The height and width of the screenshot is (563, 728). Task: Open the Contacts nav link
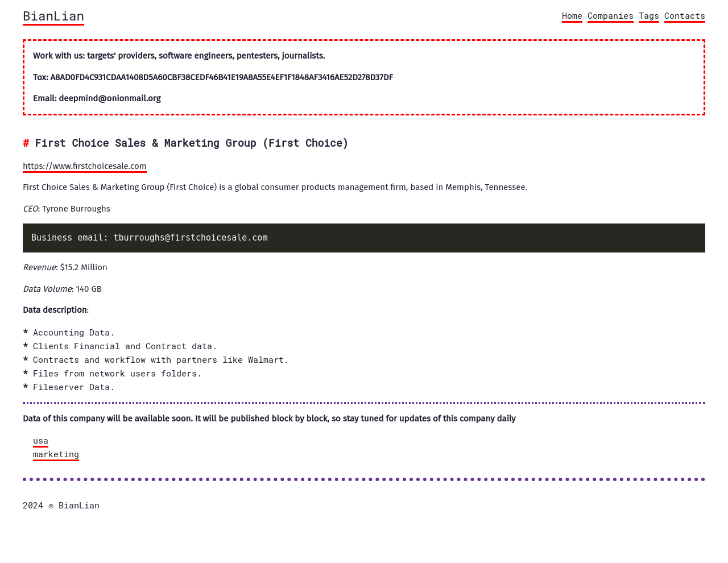[684, 16]
